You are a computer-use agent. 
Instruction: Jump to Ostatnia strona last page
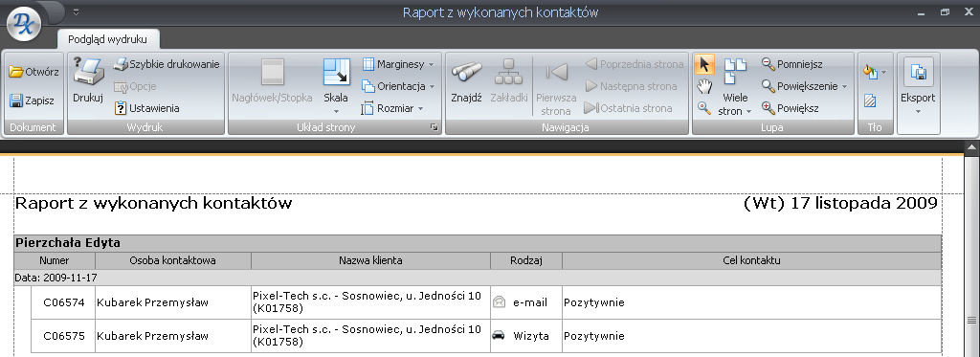coord(628,108)
